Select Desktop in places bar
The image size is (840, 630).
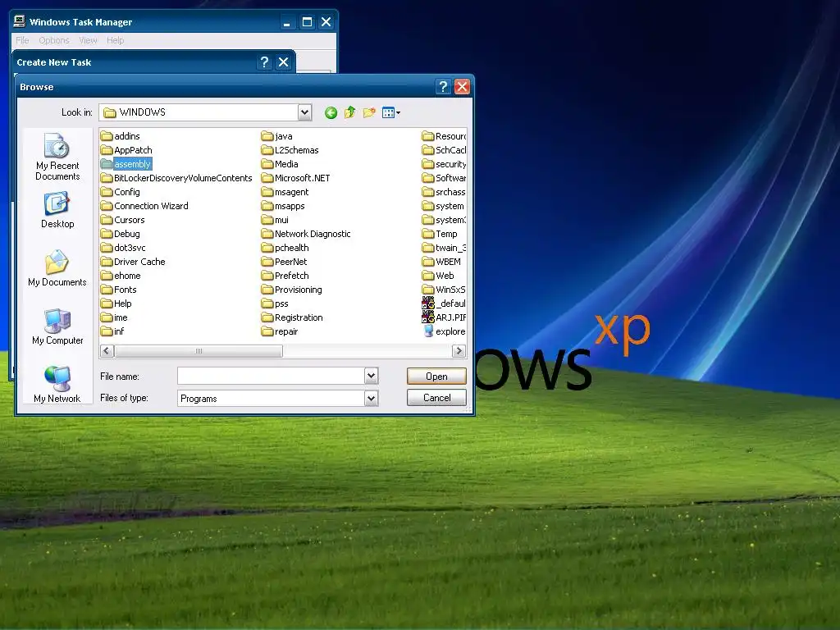coord(57,211)
